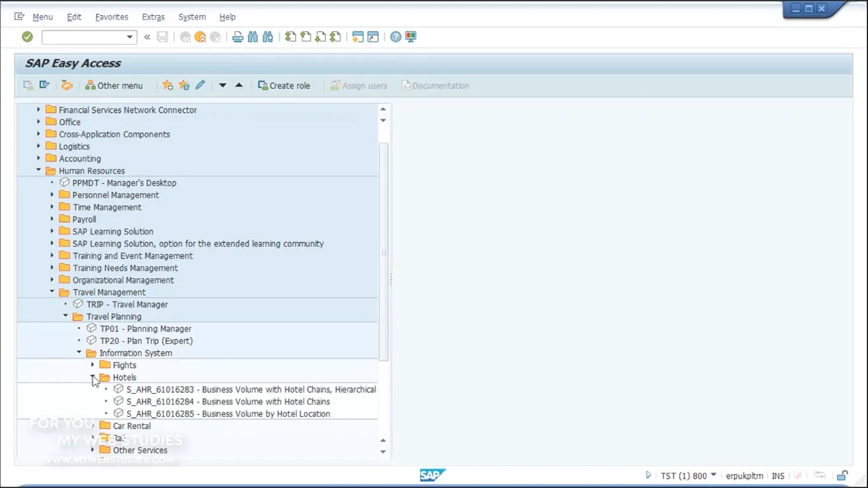
Task: Click the Other menu button
Action: [x=114, y=85]
